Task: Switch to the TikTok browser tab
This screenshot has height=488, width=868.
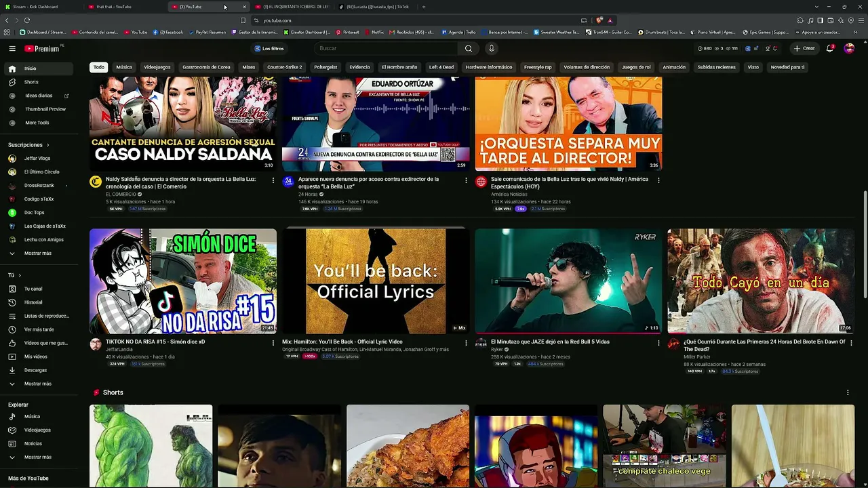Action: click(376, 7)
